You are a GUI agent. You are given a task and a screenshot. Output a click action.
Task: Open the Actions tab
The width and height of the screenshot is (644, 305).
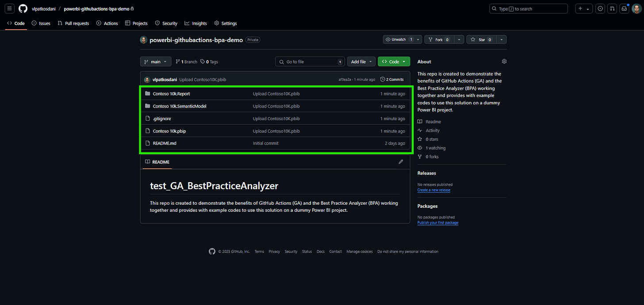(107, 23)
